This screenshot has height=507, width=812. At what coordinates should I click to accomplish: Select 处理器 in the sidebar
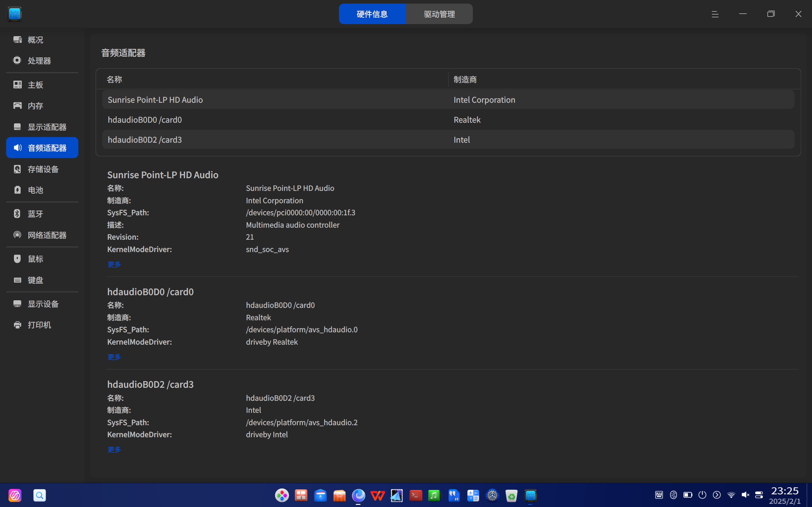(x=42, y=61)
